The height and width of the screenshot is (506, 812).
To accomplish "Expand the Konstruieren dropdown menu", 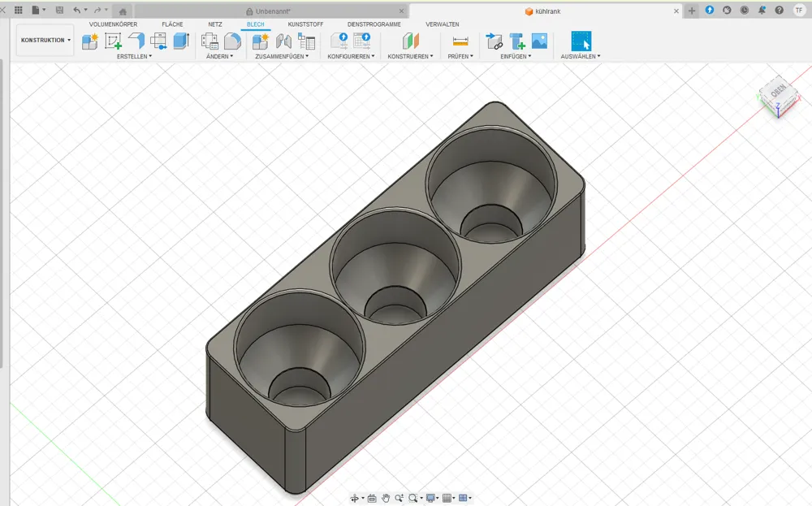I will click(410, 57).
